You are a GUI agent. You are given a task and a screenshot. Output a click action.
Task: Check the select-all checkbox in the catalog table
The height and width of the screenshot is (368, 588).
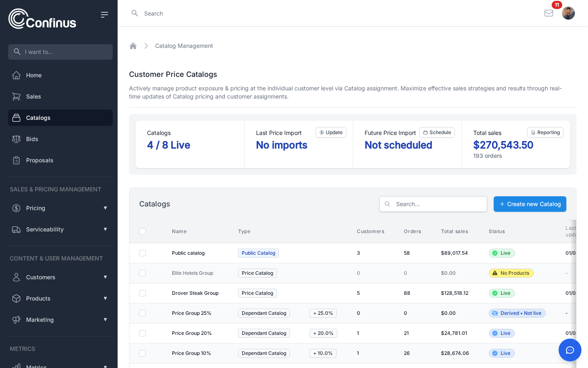pos(143,231)
